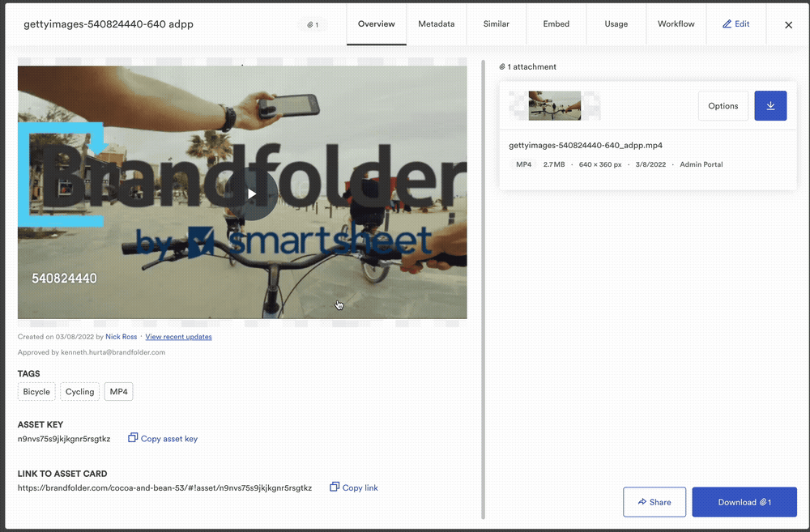
Task: Open View recent updates
Action: [178, 336]
